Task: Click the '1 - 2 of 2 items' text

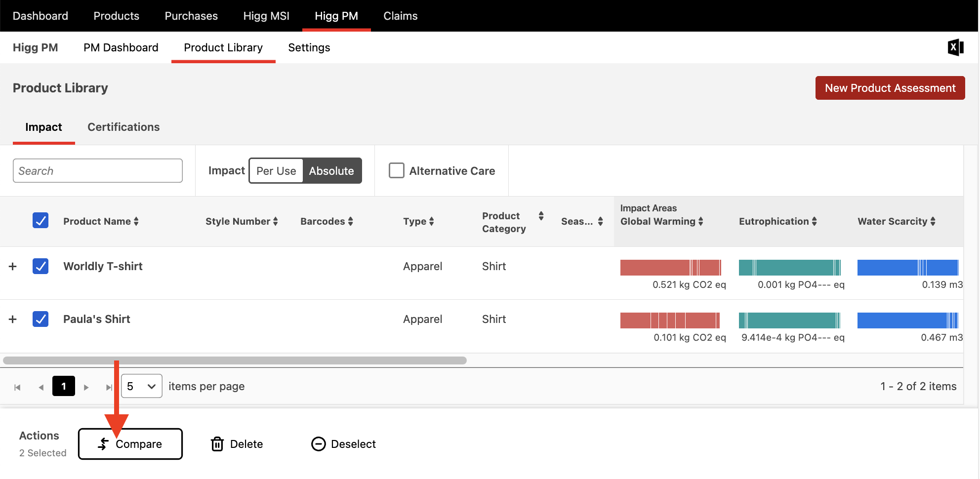Action: click(918, 386)
